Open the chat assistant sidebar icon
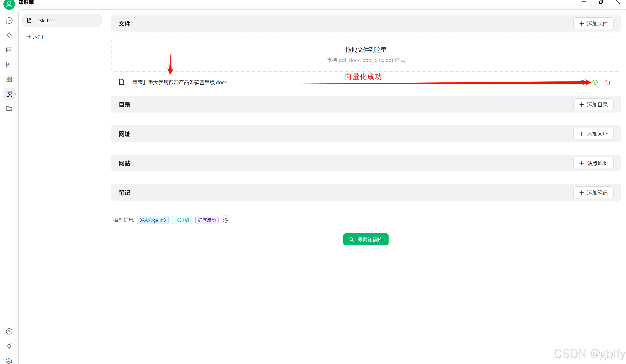626x364 pixels. 9,21
